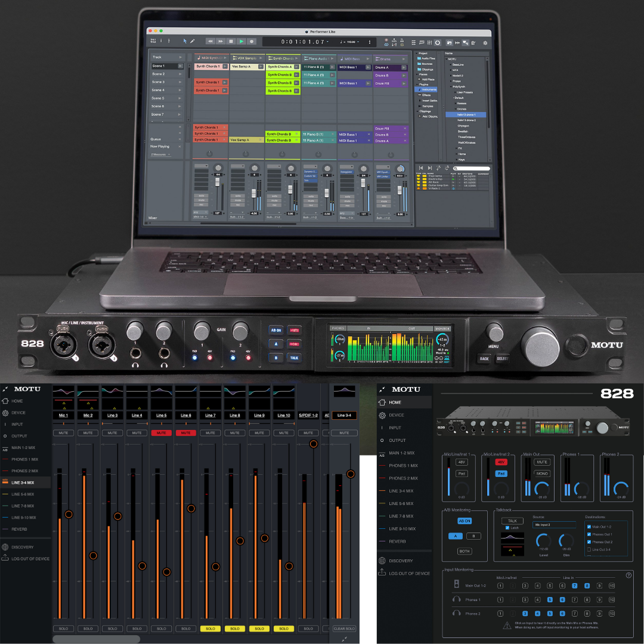Mute the Mic 1 channel
644x644 pixels.
pos(63,433)
